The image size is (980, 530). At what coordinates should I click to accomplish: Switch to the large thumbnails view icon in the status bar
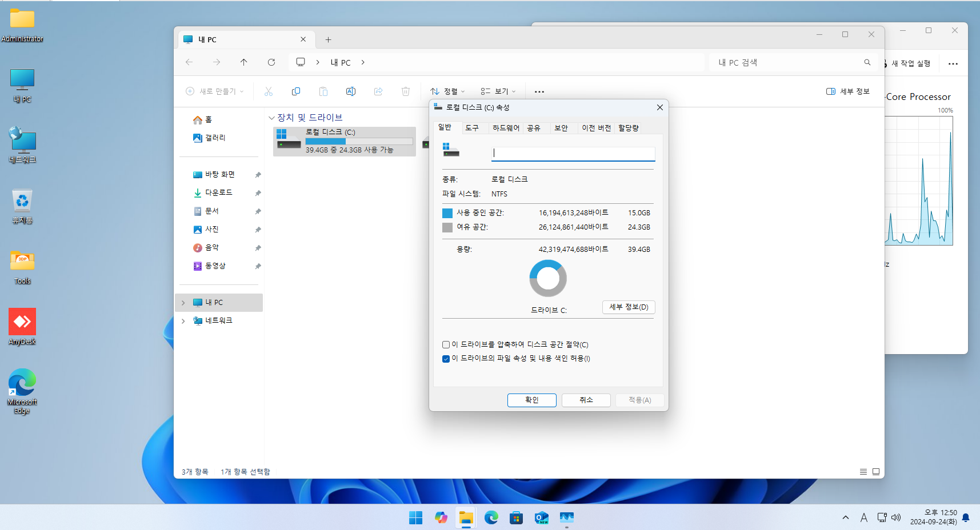point(876,472)
